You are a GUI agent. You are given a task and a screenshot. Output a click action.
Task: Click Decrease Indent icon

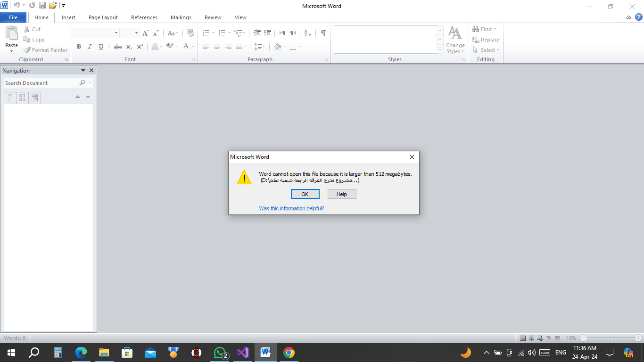pyautogui.click(x=257, y=33)
